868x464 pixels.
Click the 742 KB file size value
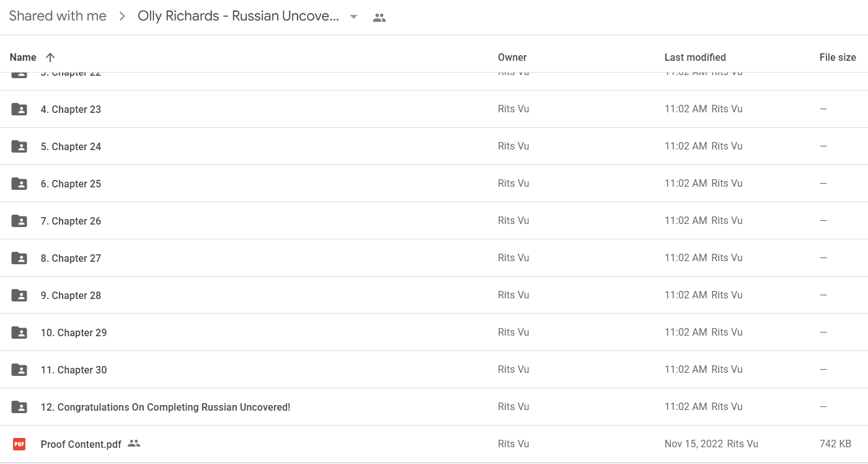835,444
